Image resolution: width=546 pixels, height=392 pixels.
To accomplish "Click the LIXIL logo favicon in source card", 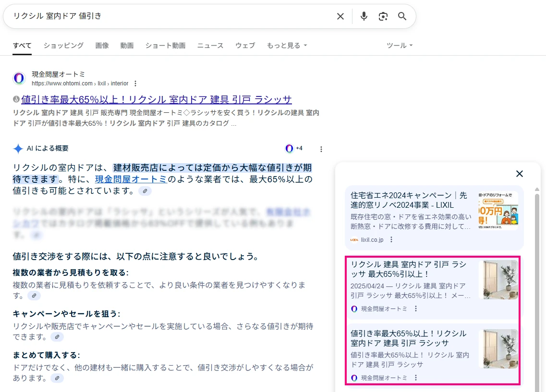I will pyautogui.click(x=354, y=239).
